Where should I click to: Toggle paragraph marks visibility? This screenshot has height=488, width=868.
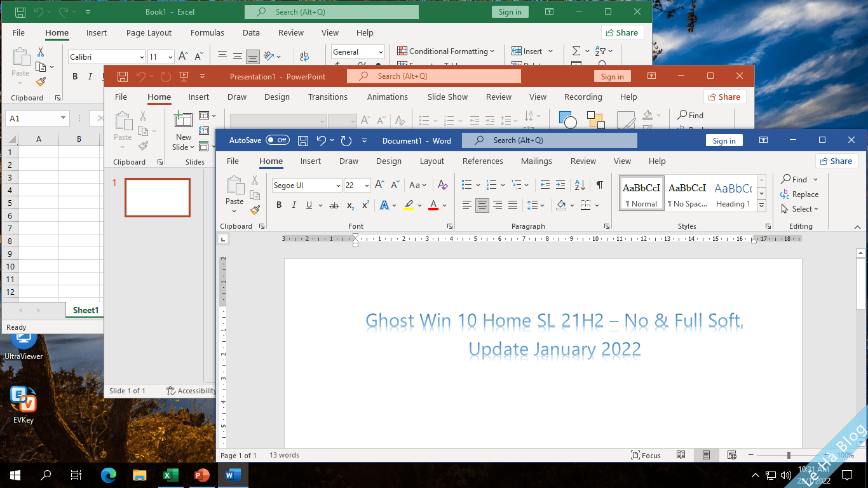599,184
